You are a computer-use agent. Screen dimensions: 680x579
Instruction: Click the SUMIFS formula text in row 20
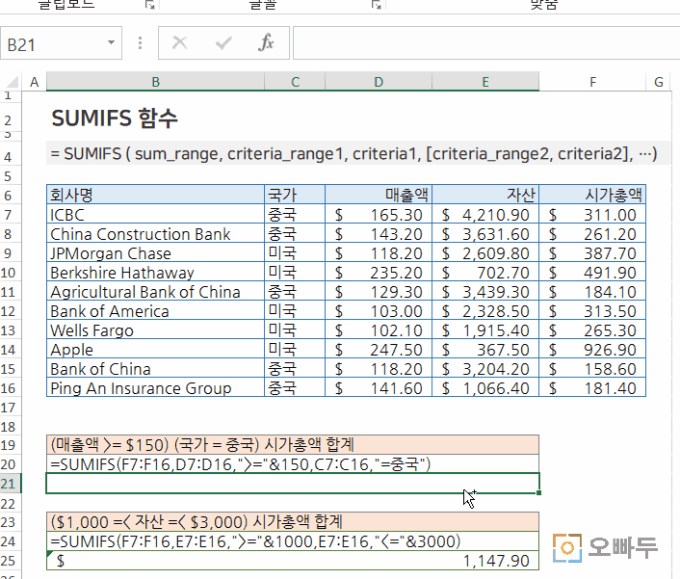click(x=241, y=464)
